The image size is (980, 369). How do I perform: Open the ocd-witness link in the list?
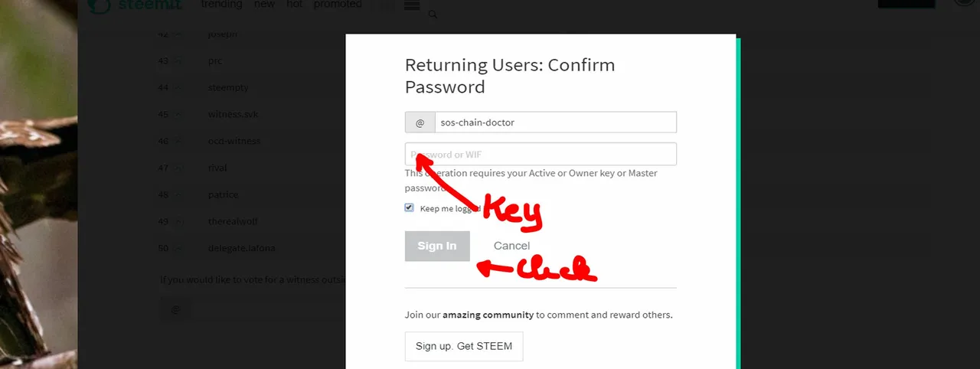point(234,142)
